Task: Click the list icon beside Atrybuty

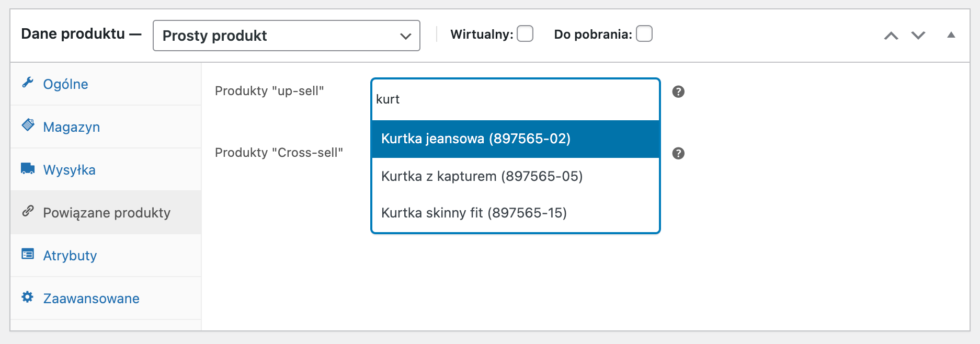Action: [x=28, y=254]
